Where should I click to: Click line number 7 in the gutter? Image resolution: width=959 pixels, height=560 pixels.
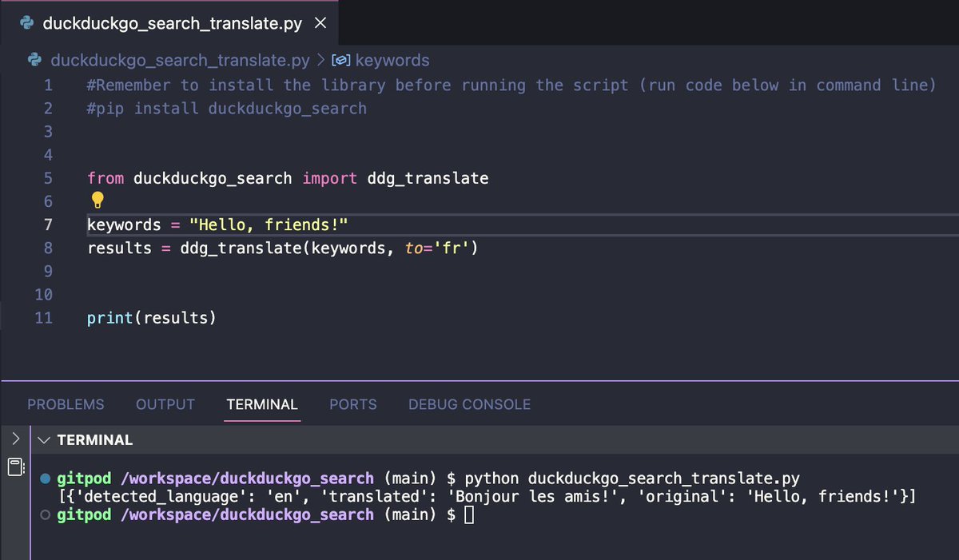click(x=47, y=224)
